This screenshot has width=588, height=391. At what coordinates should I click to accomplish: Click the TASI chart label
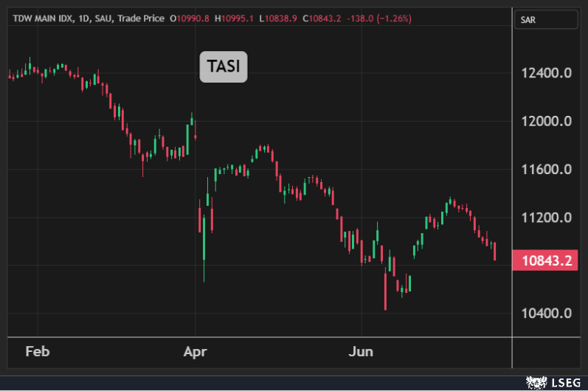[x=224, y=67]
